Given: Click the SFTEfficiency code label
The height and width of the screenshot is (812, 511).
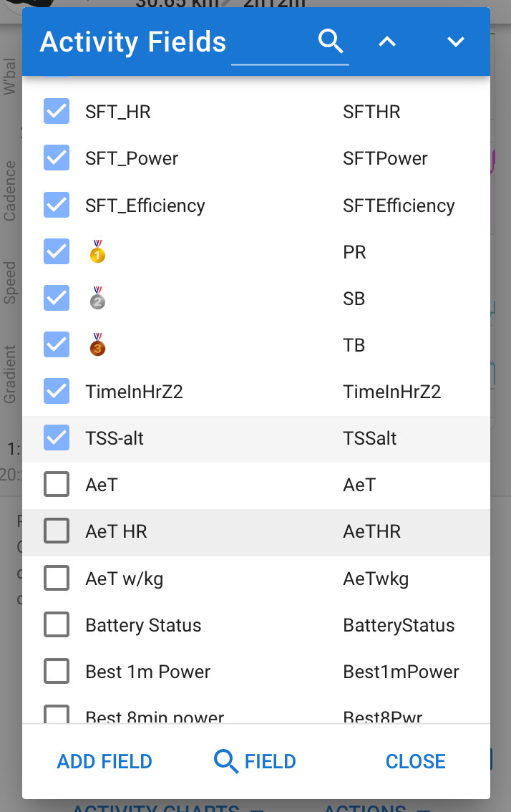Looking at the screenshot, I should click(399, 206).
